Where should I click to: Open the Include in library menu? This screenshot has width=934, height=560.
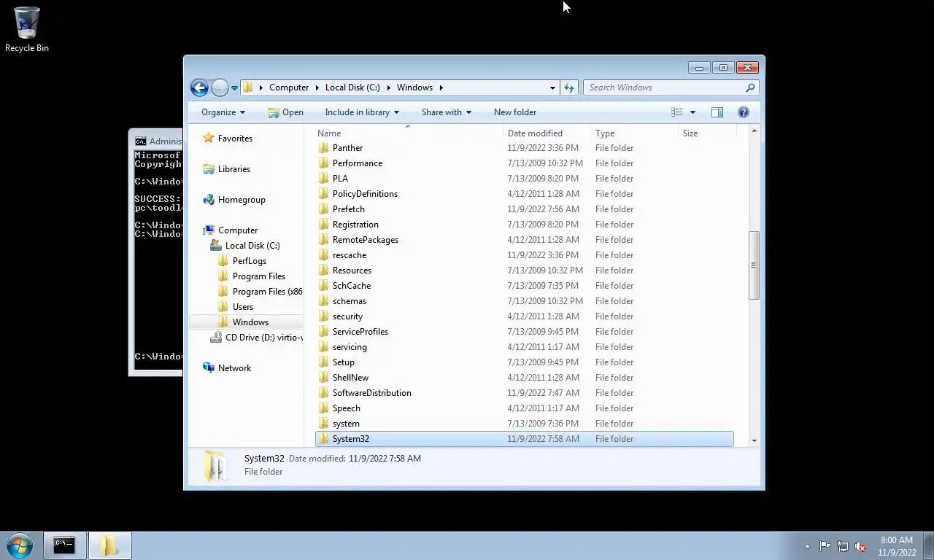tap(362, 112)
